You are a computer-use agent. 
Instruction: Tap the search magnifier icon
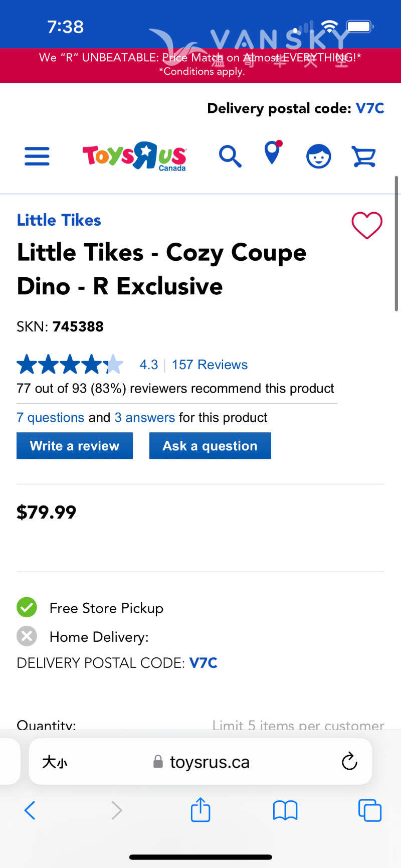(x=230, y=156)
